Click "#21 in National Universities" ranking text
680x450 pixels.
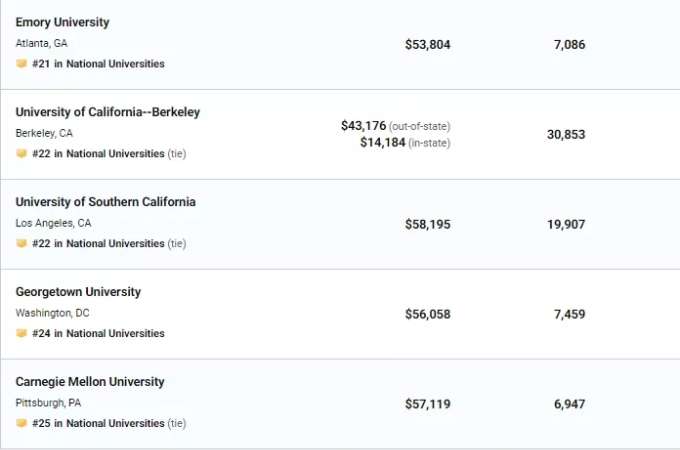[x=98, y=64]
